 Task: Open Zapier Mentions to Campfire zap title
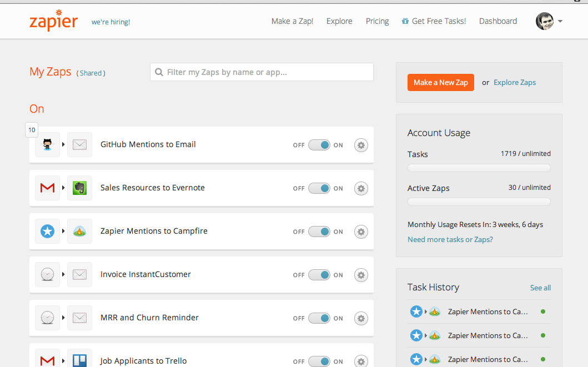pos(154,231)
